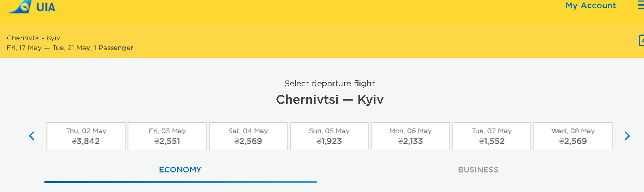Screen dimensions: 644x192
Task: Click the blue Economy tab underline
Action: point(181,182)
